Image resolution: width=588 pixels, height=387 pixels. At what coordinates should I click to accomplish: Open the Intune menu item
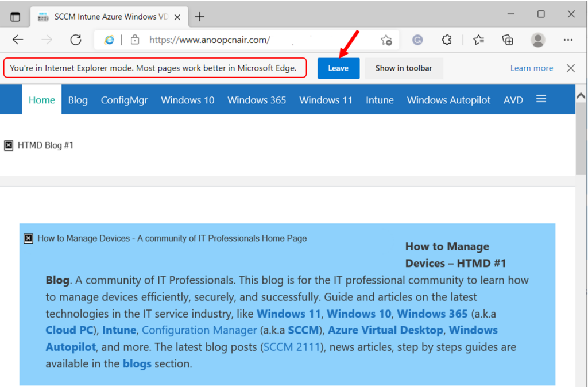pyautogui.click(x=380, y=100)
